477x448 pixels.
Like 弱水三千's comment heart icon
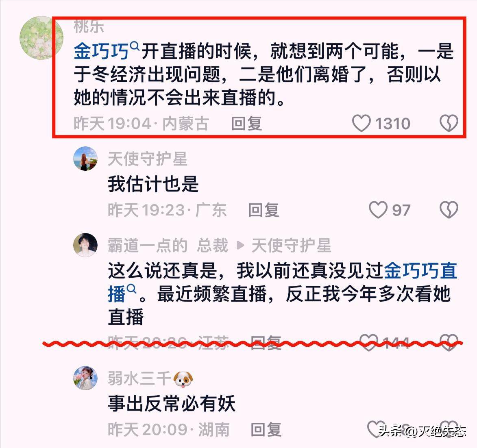(x=376, y=429)
